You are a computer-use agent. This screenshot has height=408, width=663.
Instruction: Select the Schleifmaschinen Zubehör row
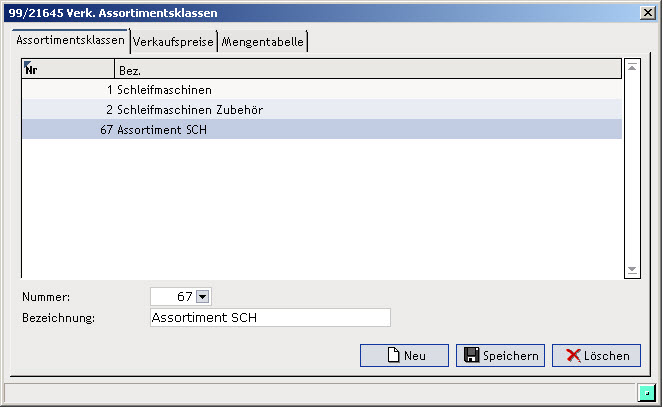point(322,110)
